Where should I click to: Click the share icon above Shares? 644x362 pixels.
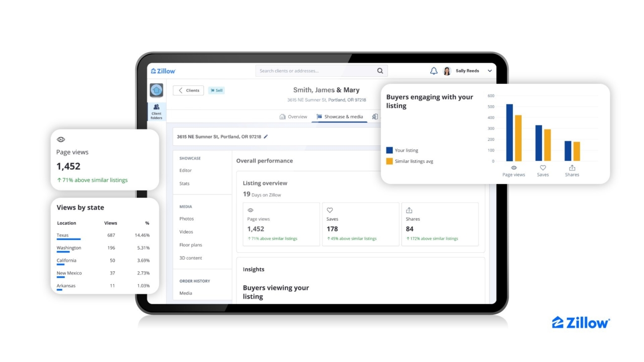[409, 210]
